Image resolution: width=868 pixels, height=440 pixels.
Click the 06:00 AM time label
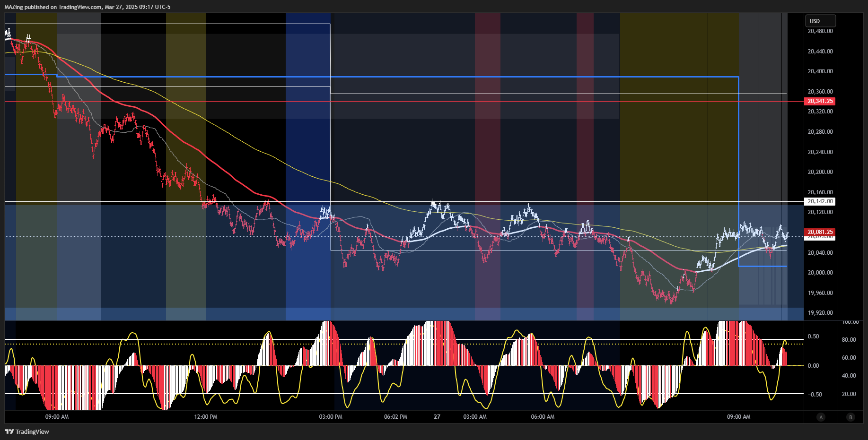543,417
